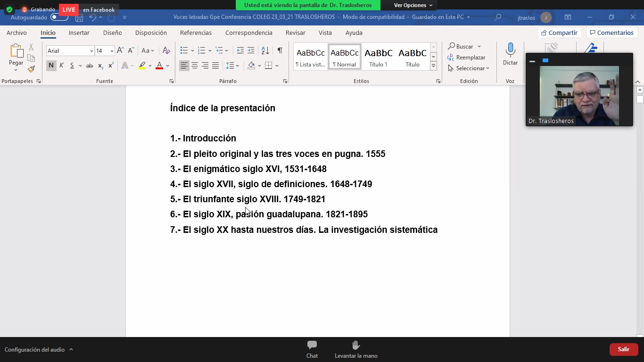The image size is (644, 362).
Task: Decrease font size with the shrink icon
Action: (131, 50)
